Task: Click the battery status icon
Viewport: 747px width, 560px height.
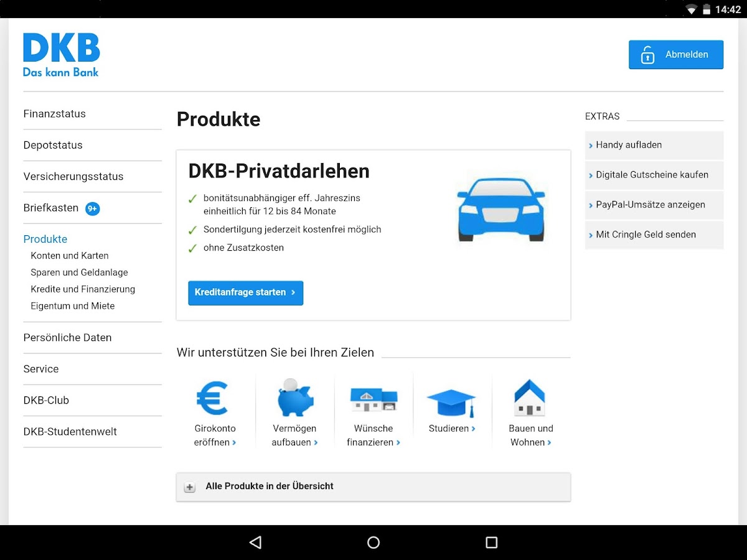Action: 707,9
